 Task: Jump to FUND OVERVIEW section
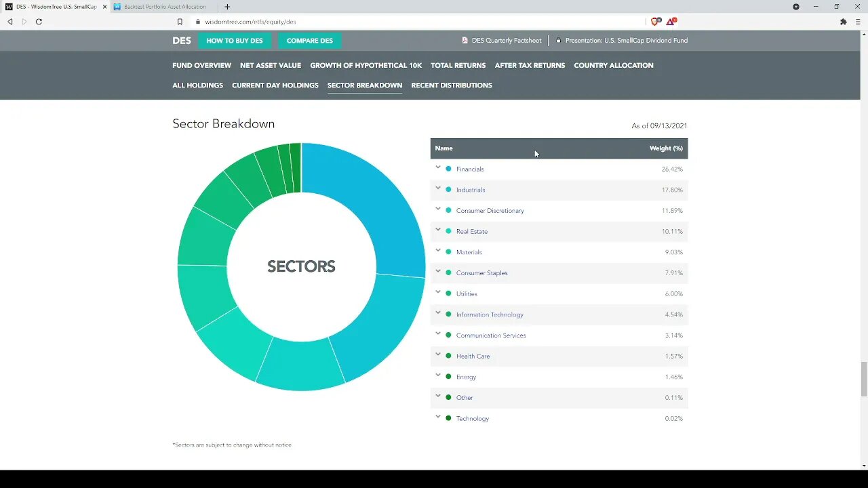coord(201,66)
